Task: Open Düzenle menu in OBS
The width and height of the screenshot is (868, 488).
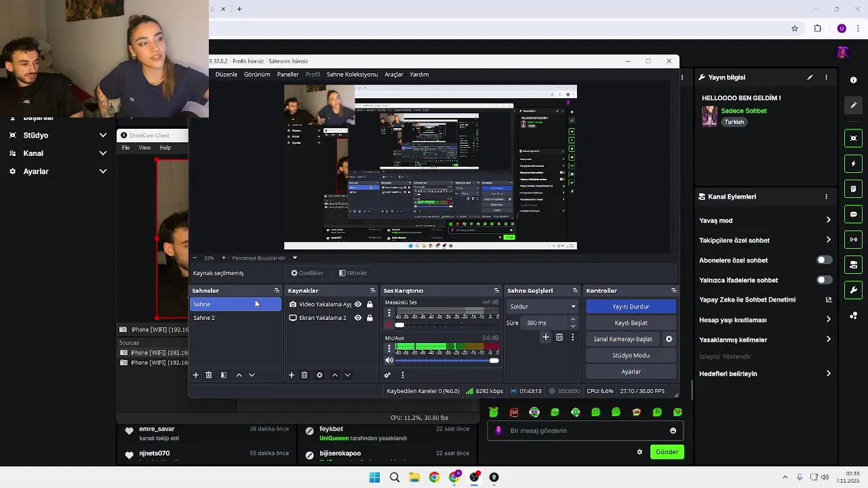Action: (x=226, y=75)
